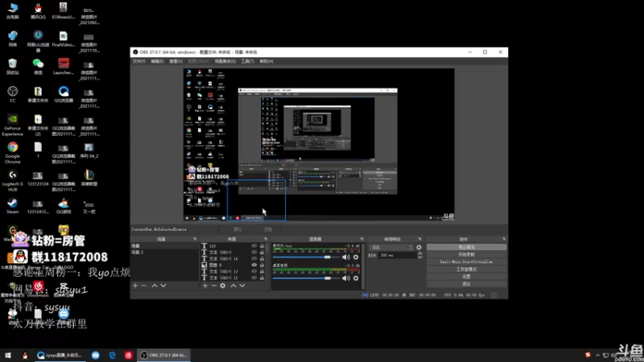Click 设置 settings button in Controls
The image size is (644, 362).
coord(466,277)
